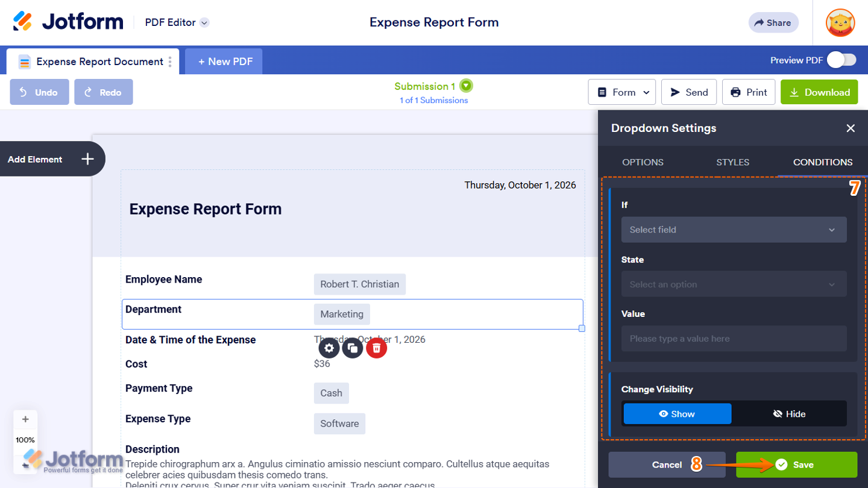Viewport: 868px width, 488px height.
Task: Switch to the STYLES tab
Action: tap(732, 162)
